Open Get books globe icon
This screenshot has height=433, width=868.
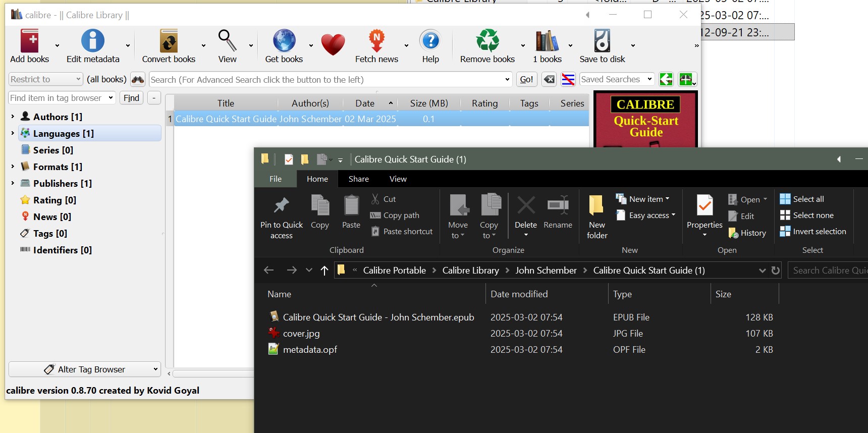pos(284,41)
